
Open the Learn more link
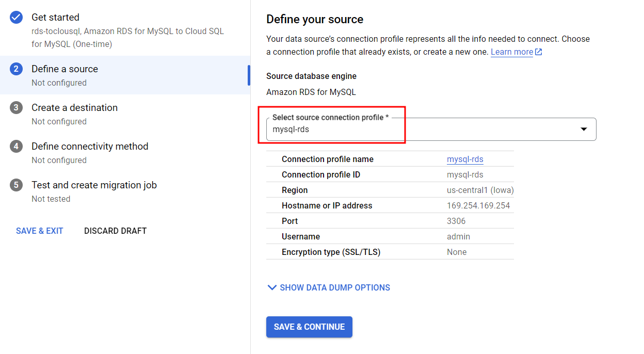(511, 52)
